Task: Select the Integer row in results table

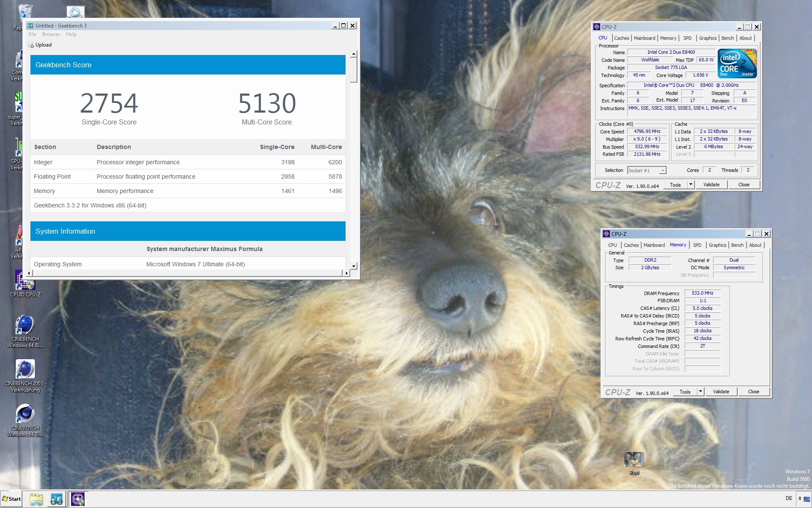Action: pos(188,162)
